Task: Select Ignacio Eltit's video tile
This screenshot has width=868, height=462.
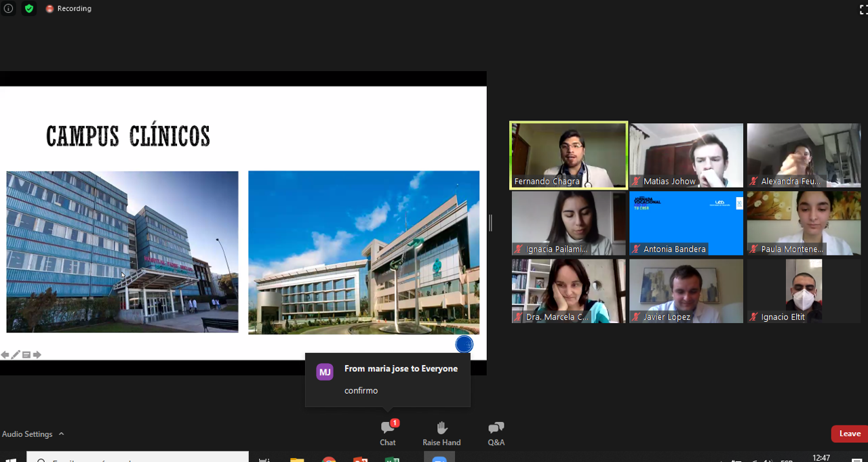Action: [804, 291]
